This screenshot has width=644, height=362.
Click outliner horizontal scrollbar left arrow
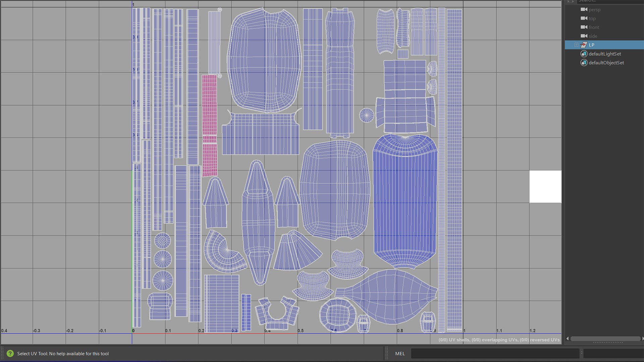[x=568, y=339]
